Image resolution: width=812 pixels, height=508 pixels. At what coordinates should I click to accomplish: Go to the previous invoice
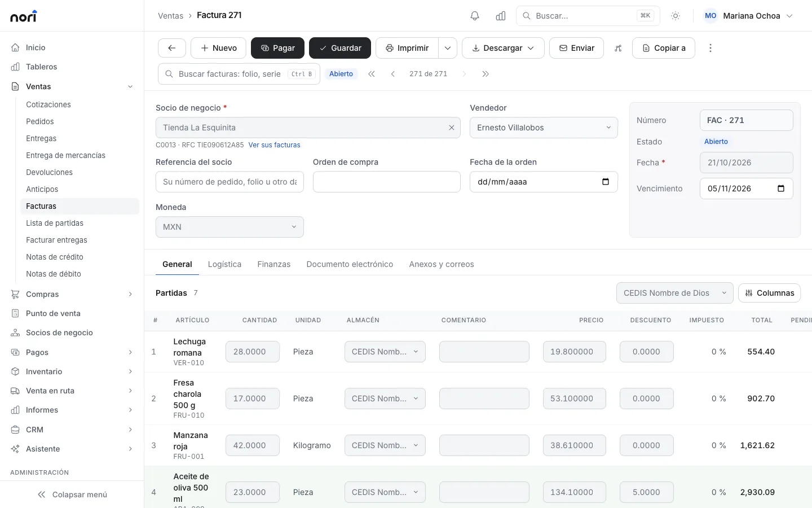393,74
